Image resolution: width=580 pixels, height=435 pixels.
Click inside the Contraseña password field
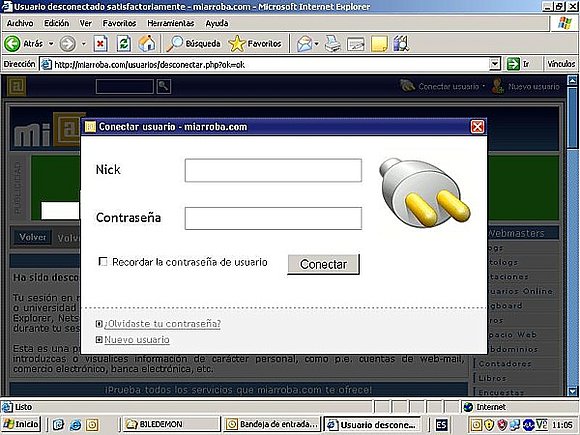[x=273, y=218]
